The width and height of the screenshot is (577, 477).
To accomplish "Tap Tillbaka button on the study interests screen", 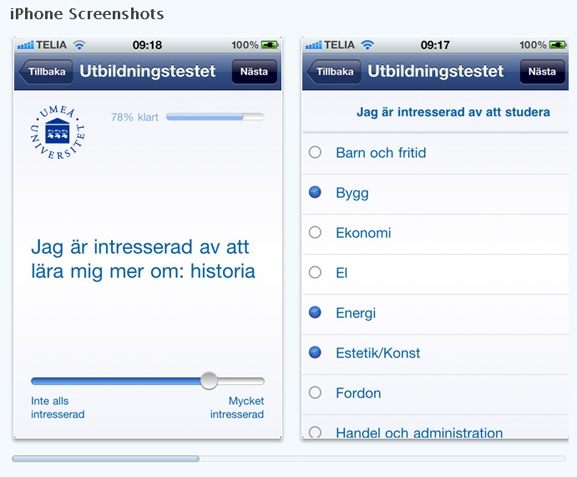I will coord(334,71).
